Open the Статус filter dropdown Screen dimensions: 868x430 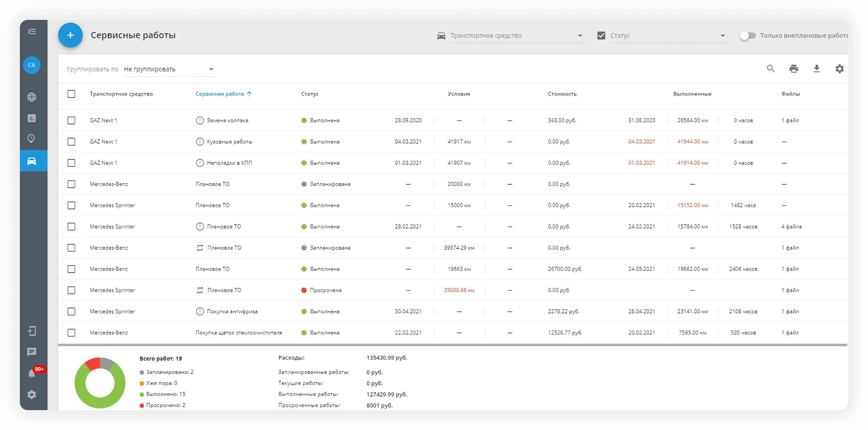click(669, 35)
